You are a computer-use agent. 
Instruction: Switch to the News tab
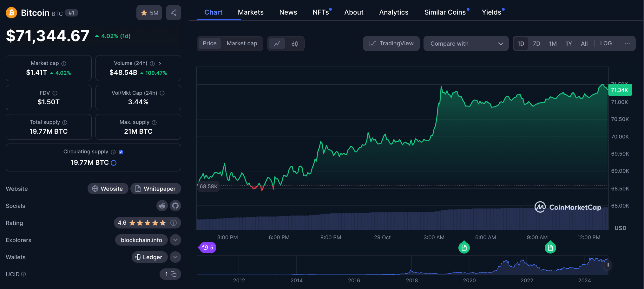click(x=288, y=12)
